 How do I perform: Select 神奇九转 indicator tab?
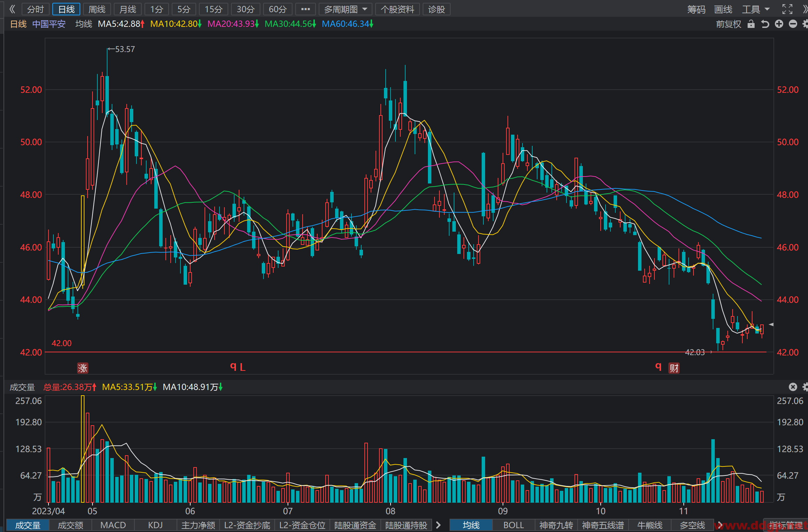556,525
